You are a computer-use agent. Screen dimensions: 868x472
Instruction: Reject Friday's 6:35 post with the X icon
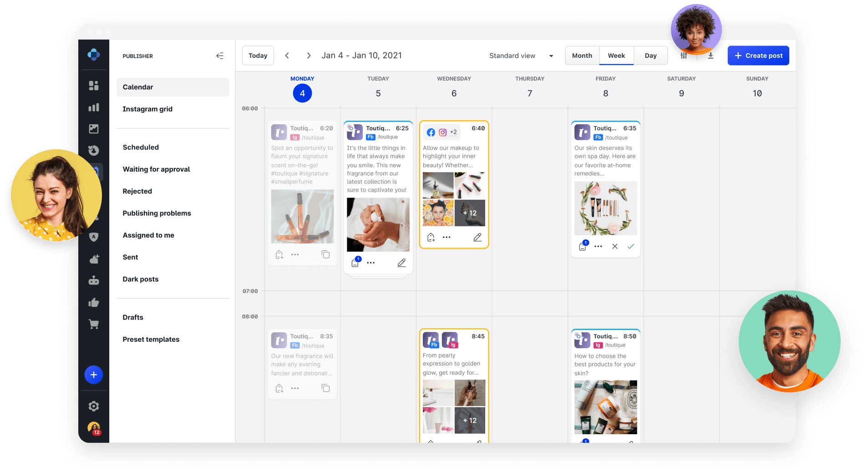(x=615, y=246)
